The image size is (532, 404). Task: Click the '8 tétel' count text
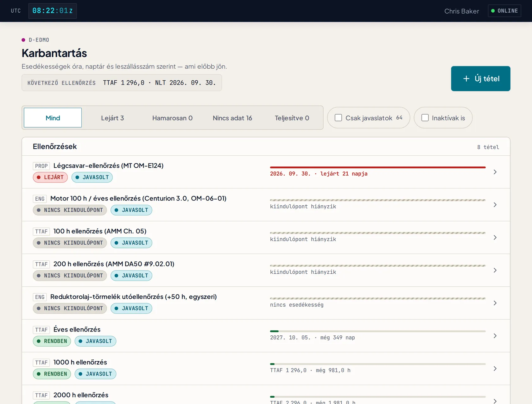tap(488, 147)
